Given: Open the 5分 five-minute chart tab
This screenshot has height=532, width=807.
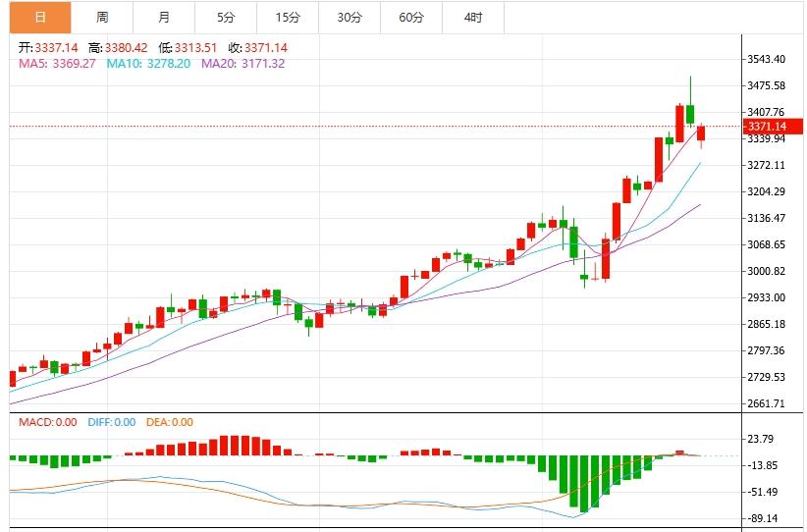Looking at the screenshot, I should tap(226, 18).
